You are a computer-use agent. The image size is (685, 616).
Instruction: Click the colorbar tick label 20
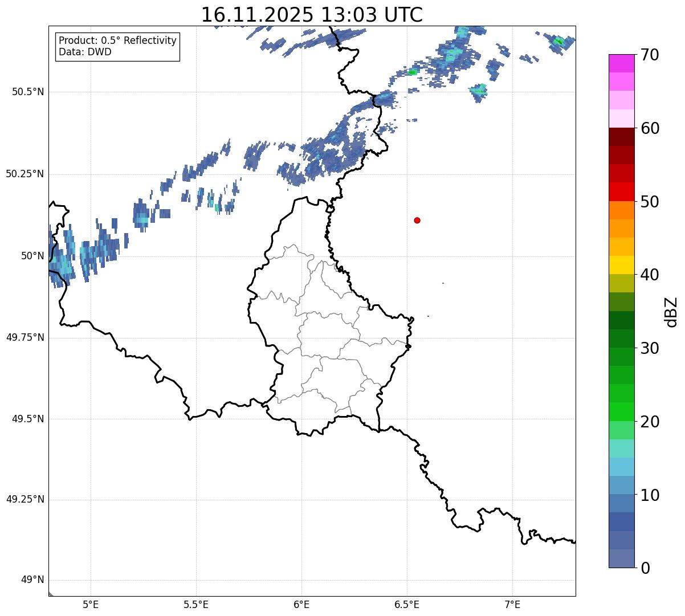click(x=649, y=422)
